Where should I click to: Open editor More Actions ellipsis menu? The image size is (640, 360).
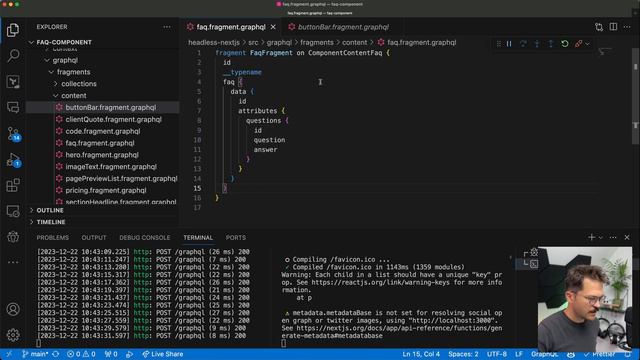tap(627, 27)
